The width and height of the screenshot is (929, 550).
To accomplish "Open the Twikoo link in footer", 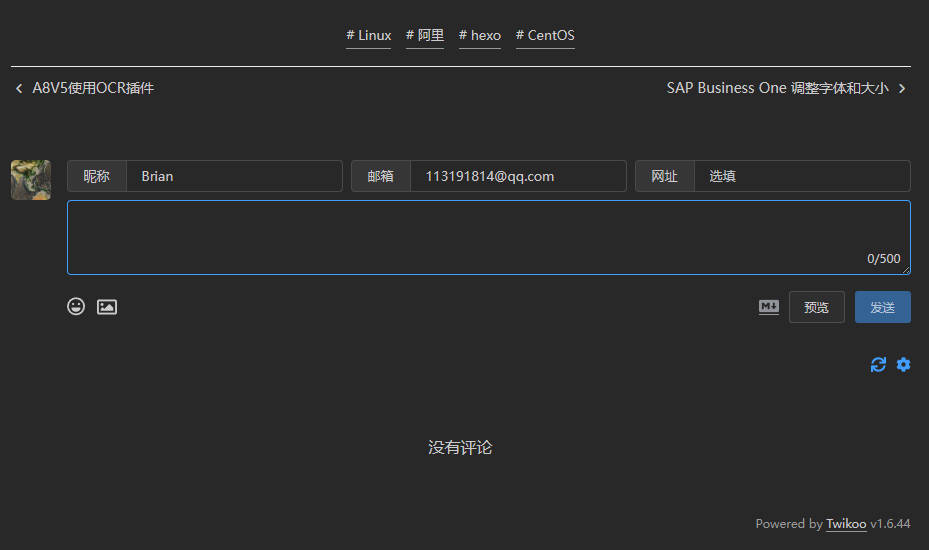I will coord(846,524).
